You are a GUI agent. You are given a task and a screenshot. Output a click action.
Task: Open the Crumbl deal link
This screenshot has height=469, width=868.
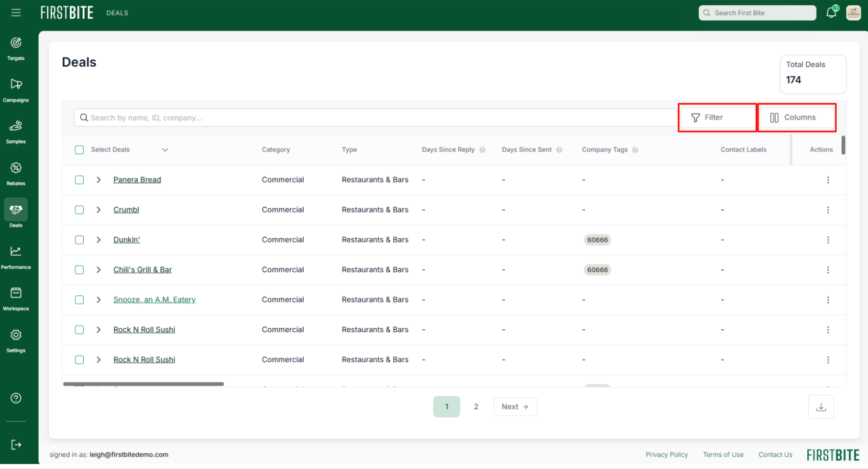pyautogui.click(x=126, y=210)
